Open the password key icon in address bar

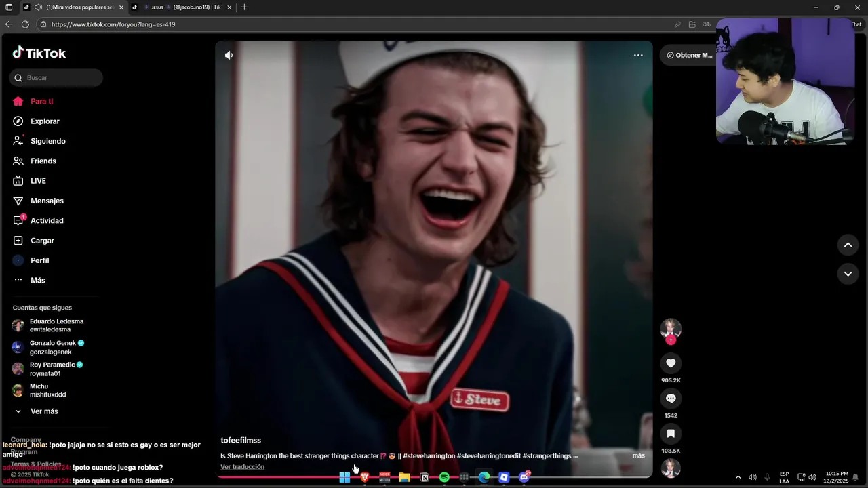tap(677, 24)
